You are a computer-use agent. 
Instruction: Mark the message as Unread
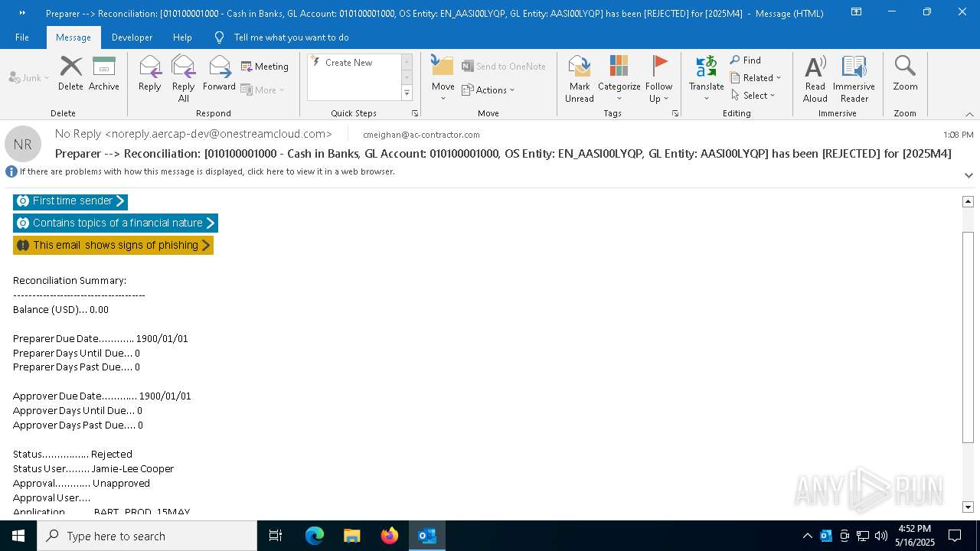[580, 79]
